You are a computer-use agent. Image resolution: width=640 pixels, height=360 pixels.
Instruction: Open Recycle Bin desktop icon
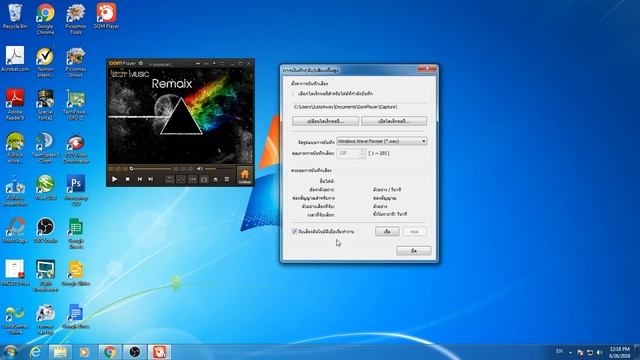(15, 16)
